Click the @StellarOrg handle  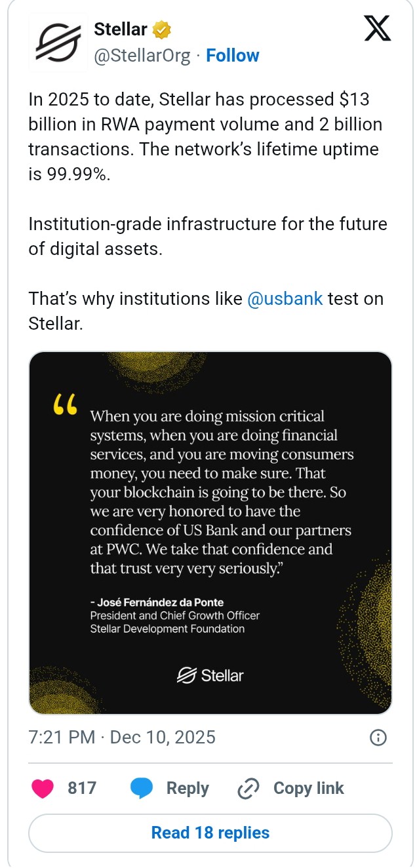point(142,56)
